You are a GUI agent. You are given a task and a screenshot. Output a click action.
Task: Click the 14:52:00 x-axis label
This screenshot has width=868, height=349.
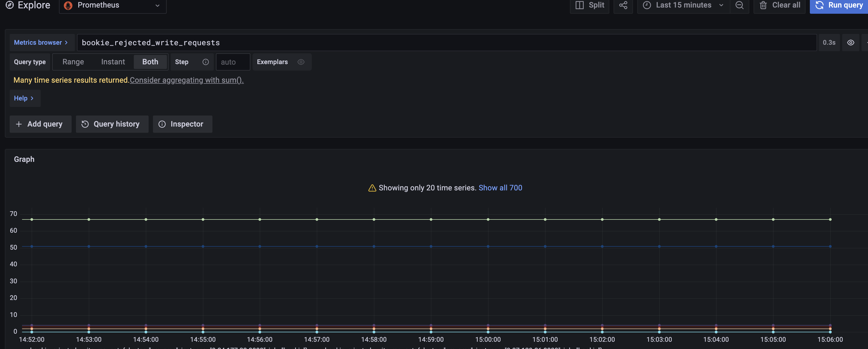pyautogui.click(x=32, y=340)
